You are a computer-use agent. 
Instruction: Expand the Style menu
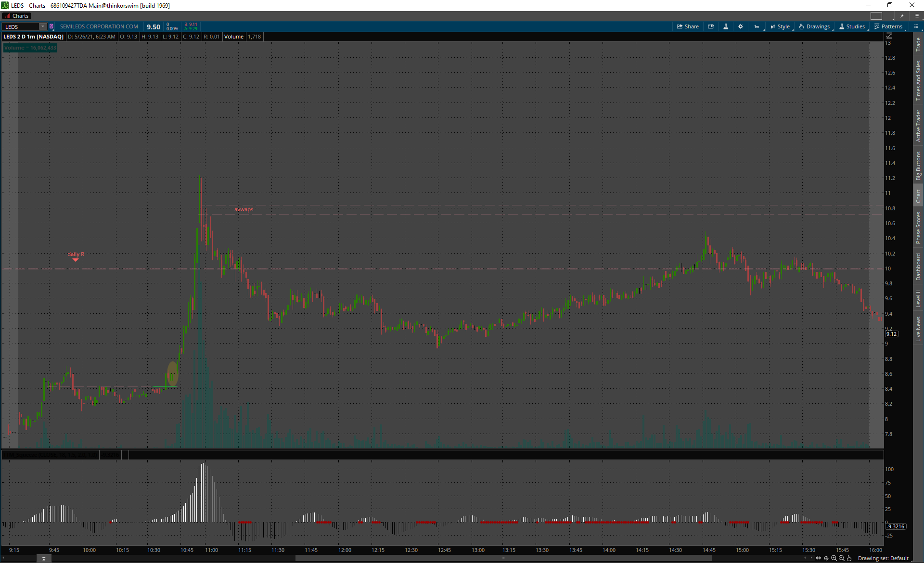point(780,26)
